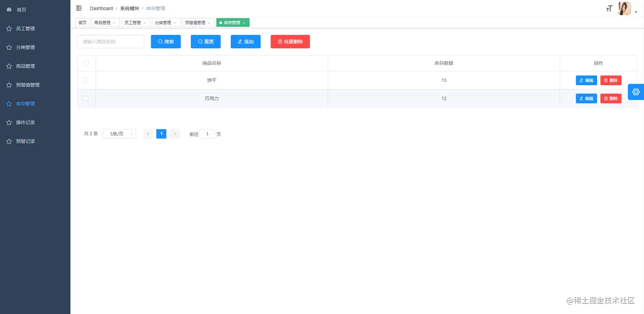Screen dimensions: 644x314
Task: Click the blue 搜索 button
Action: (166, 42)
